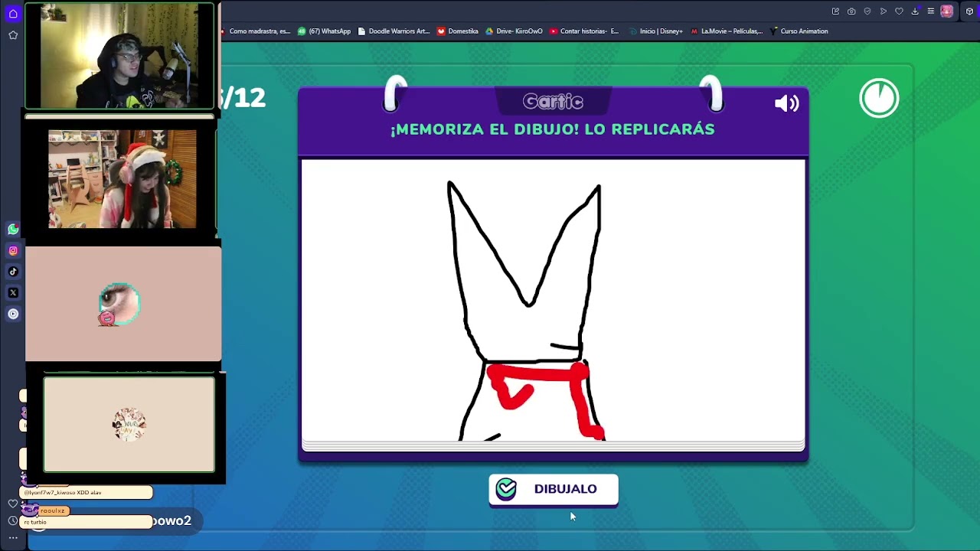Click the Santa hat girl webcam overlay
This screenshot has height=551, width=980.
point(122,179)
